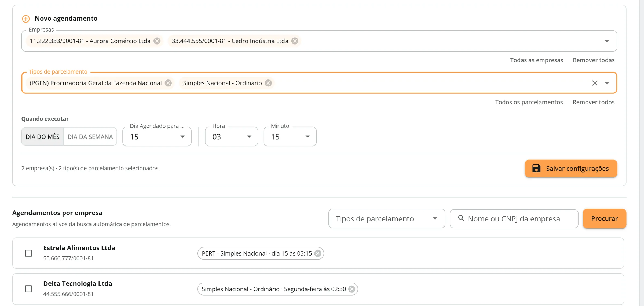Open the Tipos de parcelamento filter dropdown
Viewport: 644px width, 306px height.
[x=387, y=219]
